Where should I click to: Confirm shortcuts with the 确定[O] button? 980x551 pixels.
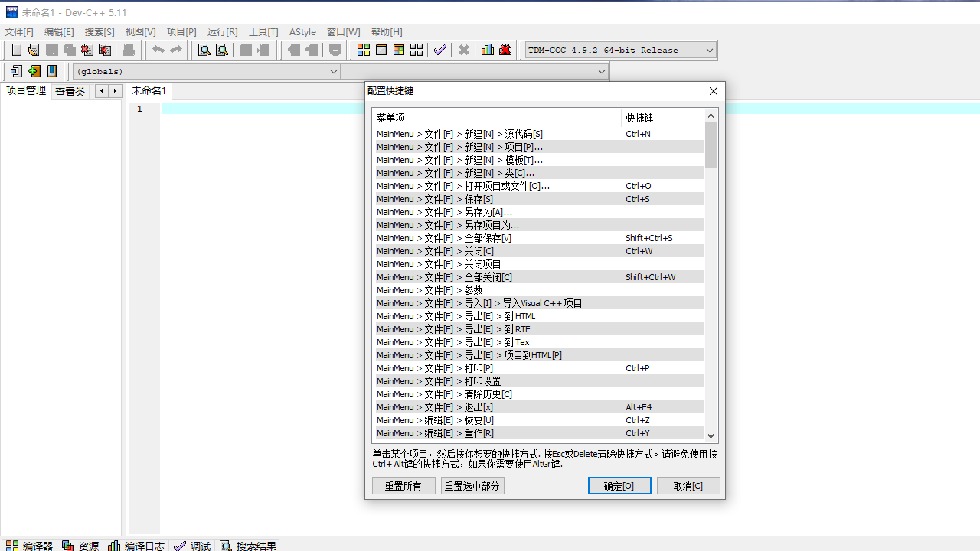[619, 485]
